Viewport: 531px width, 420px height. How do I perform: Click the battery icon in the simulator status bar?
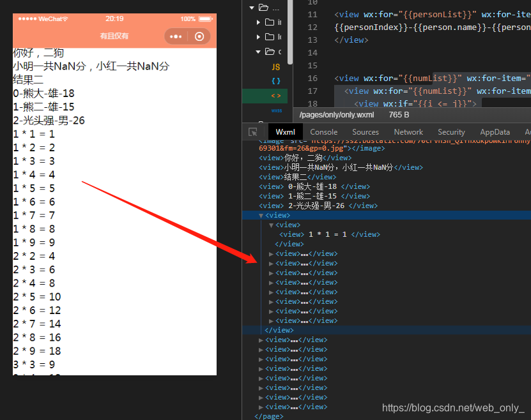206,19
